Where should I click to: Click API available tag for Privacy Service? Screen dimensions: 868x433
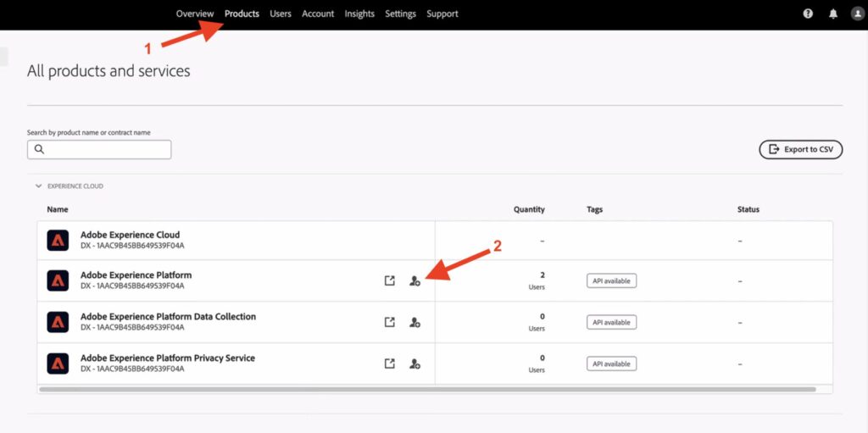(612, 364)
